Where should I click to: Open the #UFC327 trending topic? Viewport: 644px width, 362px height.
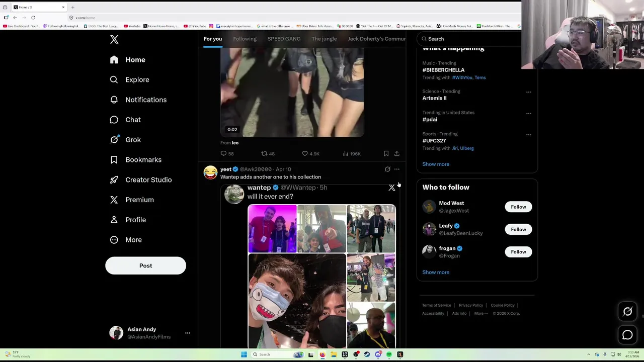point(434,141)
